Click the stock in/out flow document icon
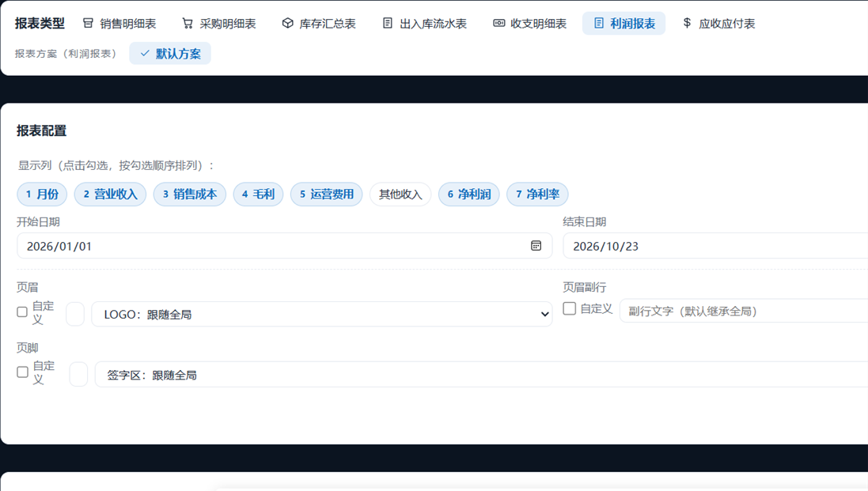Viewport: 868px width, 491px height. (x=388, y=23)
